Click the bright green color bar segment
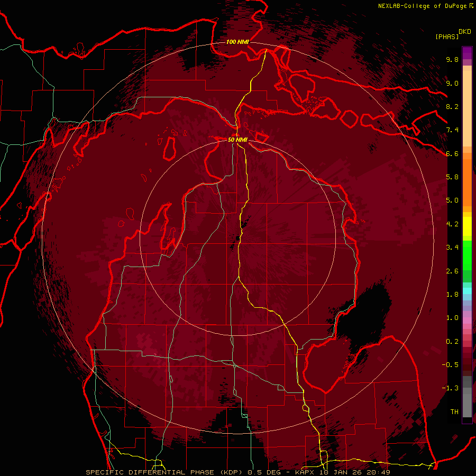This screenshot has height=476, width=476. (x=467, y=255)
